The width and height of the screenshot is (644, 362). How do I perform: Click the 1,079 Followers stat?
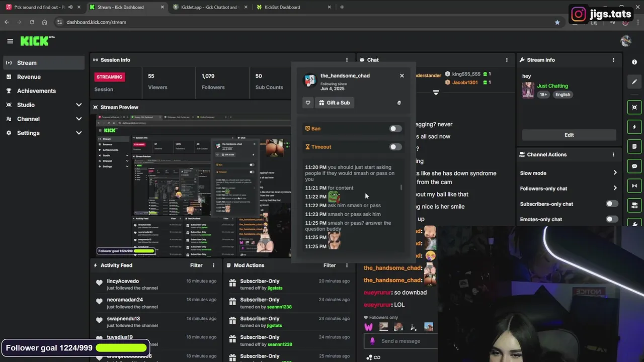click(213, 81)
